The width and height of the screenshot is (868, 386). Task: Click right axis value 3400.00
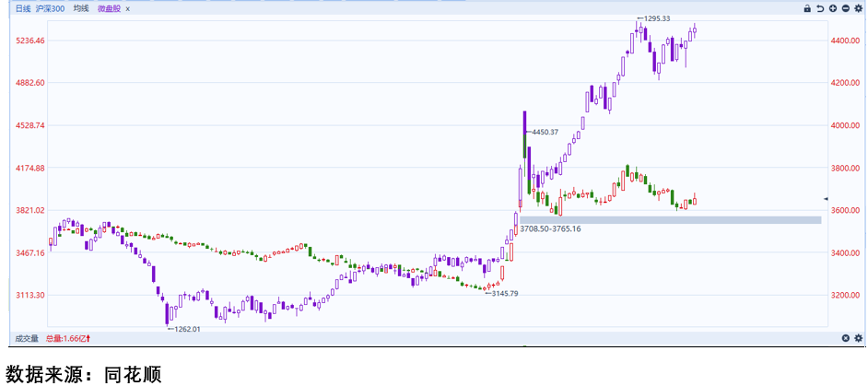[846, 252]
